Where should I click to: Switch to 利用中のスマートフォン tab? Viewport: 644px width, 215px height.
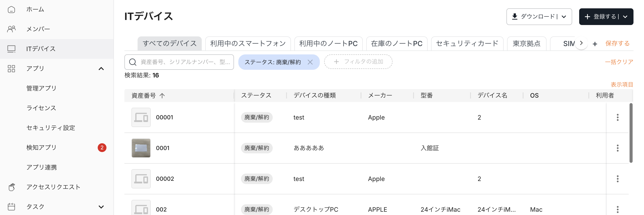click(x=248, y=44)
